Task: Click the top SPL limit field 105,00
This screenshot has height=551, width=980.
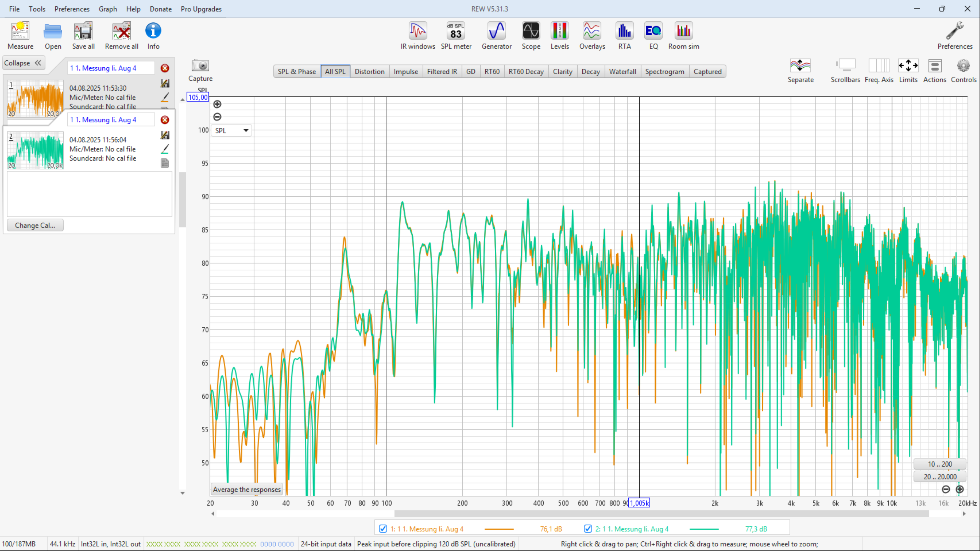Action: click(x=198, y=97)
